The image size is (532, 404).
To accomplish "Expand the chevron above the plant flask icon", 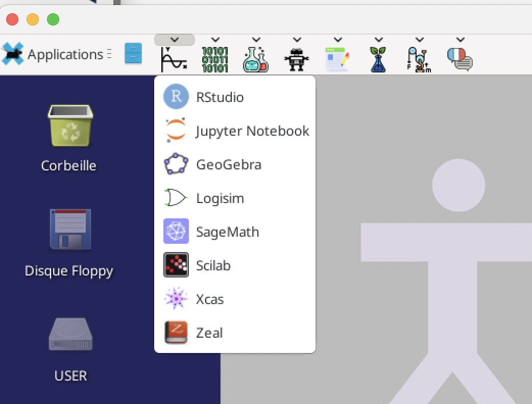I will (x=379, y=40).
